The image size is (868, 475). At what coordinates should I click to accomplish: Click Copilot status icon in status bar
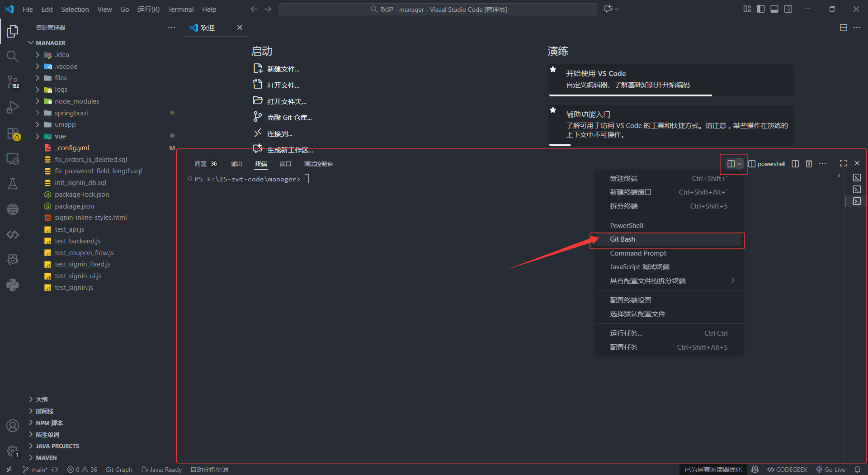point(755,470)
